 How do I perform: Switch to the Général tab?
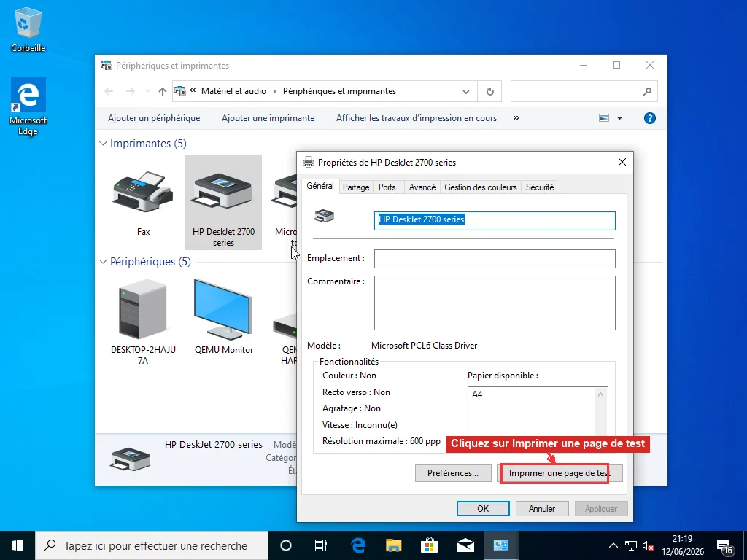click(320, 186)
